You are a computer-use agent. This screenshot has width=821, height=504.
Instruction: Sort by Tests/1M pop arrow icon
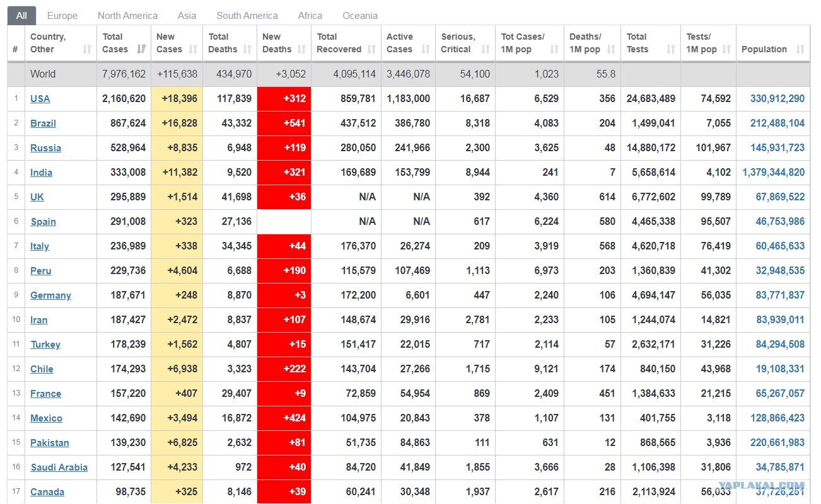tap(726, 49)
